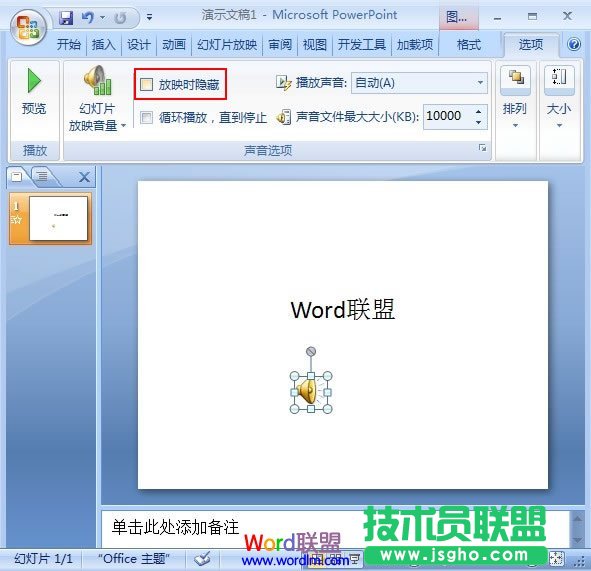Open the undo history dropdown arrow
This screenshot has width=591, height=571.
tap(103, 17)
